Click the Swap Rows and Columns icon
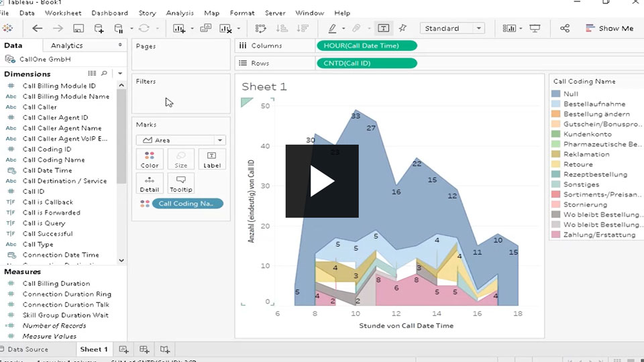The image size is (644, 362). [261, 28]
